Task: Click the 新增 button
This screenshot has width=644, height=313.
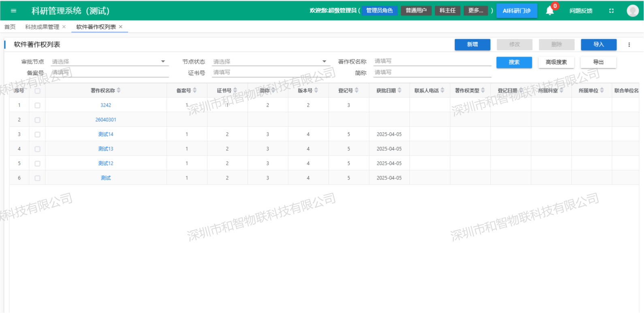Action: 472,44
